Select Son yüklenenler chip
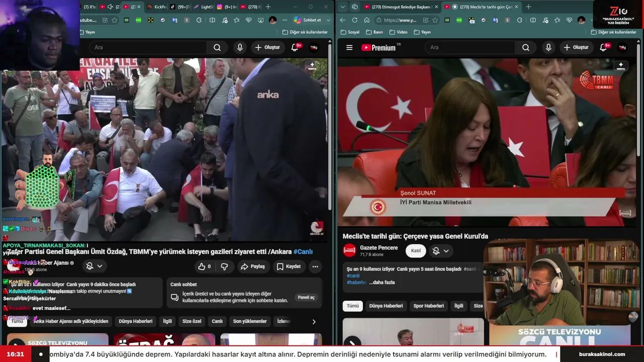The height and width of the screenshot is (362, 644). [x=250, y=321]
